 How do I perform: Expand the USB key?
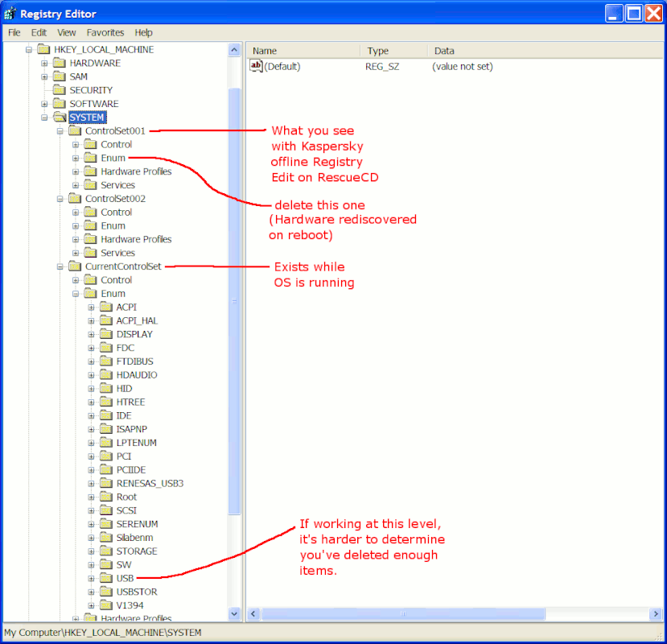91,579
